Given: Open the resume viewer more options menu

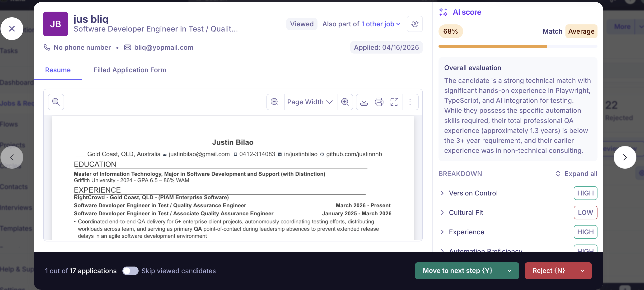Looking at the screenshot, I should point(410,102).
